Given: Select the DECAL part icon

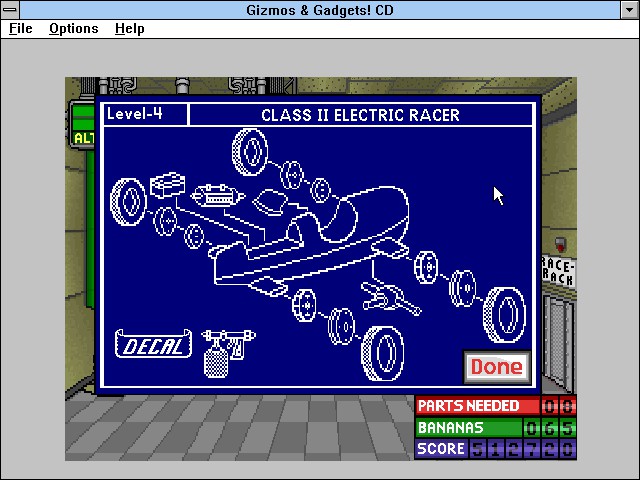Looking at the screenshot, I should 153,344.
